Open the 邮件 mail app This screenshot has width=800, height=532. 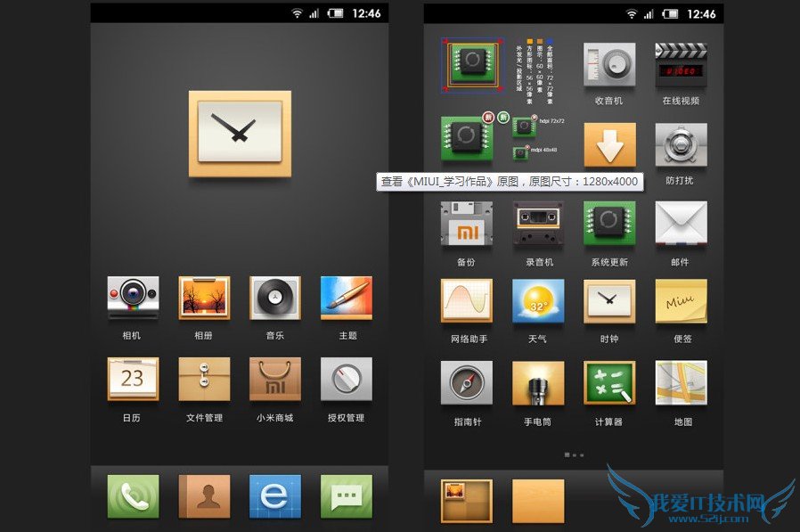point(682,223)
